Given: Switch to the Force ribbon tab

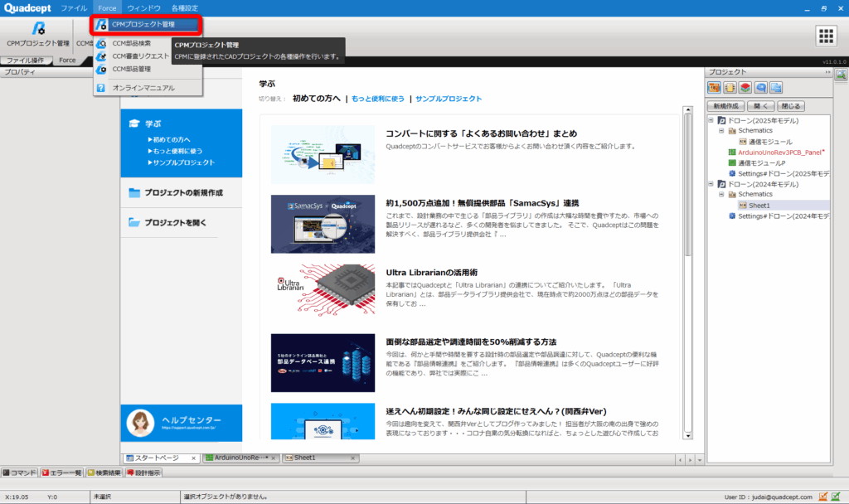Looking at the screenshot, I should click(x=67, y=60).
